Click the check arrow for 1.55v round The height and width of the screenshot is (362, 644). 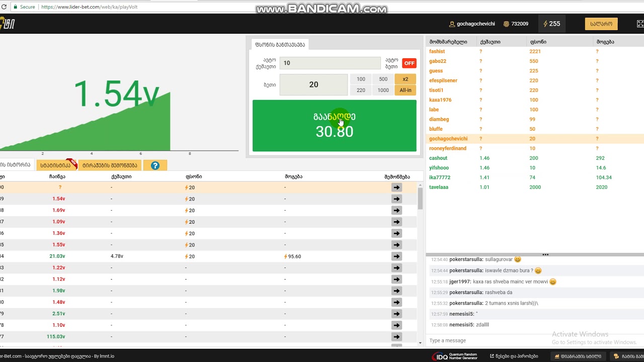pos(396,245)
